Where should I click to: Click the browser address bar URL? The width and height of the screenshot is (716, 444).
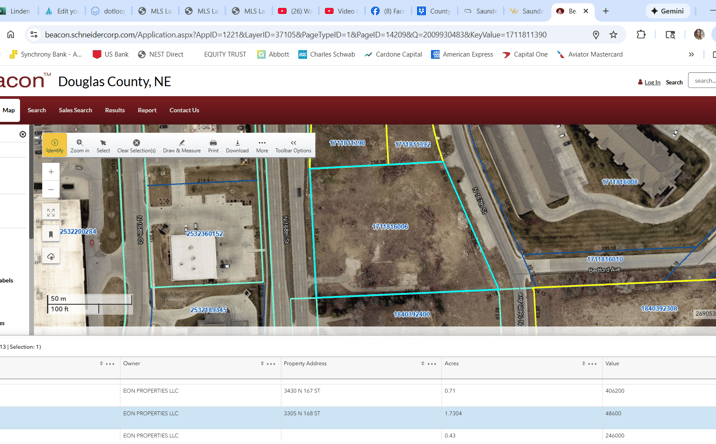(x=295, y=35)
